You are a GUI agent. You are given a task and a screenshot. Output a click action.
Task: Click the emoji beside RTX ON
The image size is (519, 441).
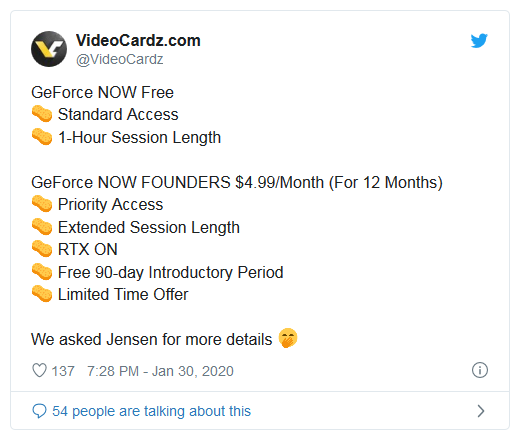click(x=42, y=249)
